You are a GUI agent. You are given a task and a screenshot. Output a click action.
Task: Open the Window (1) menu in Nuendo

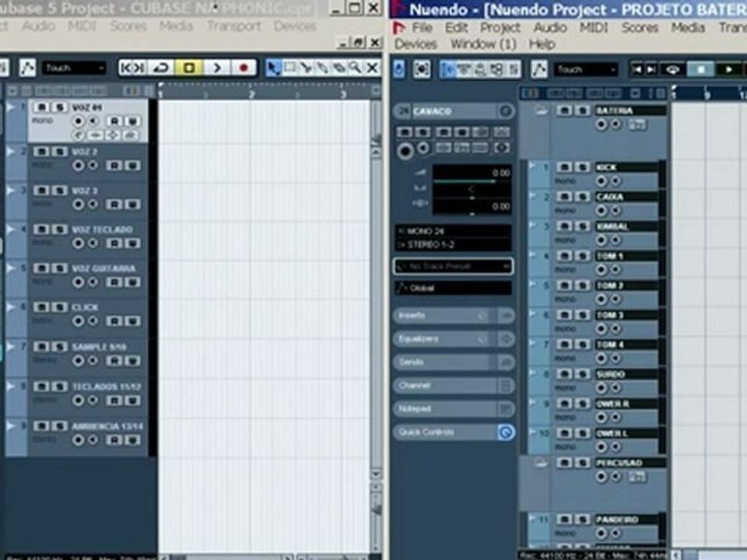coord(483,44)
